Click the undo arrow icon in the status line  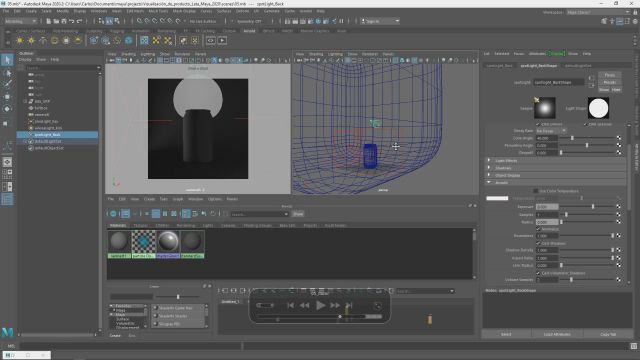[72, 21]
